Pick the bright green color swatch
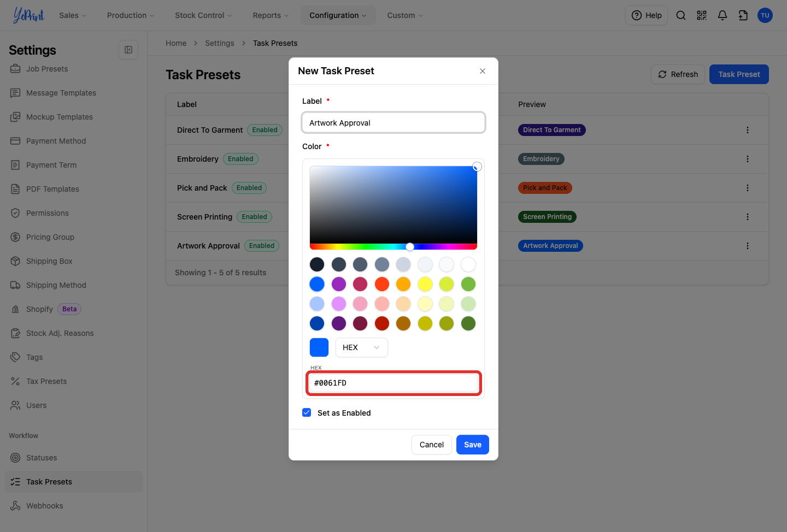787x532 pixels. [x=468, y=284]
